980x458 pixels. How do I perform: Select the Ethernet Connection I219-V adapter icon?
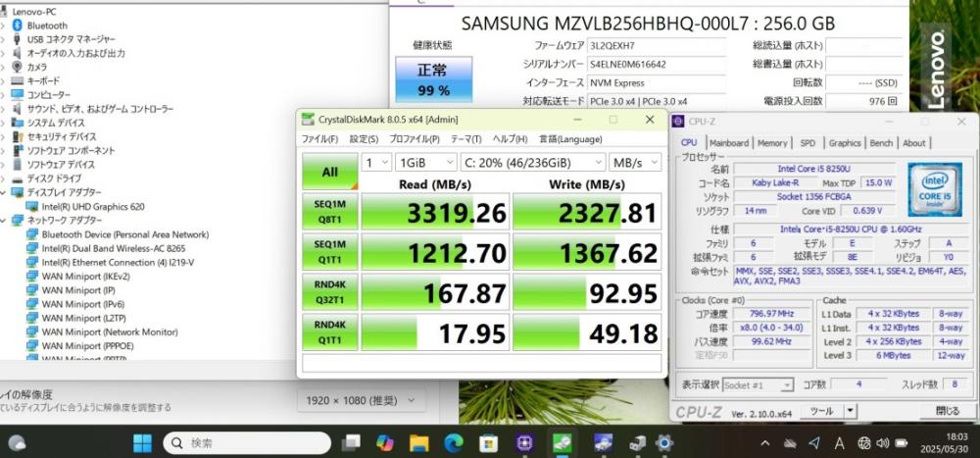coord(32,262)
